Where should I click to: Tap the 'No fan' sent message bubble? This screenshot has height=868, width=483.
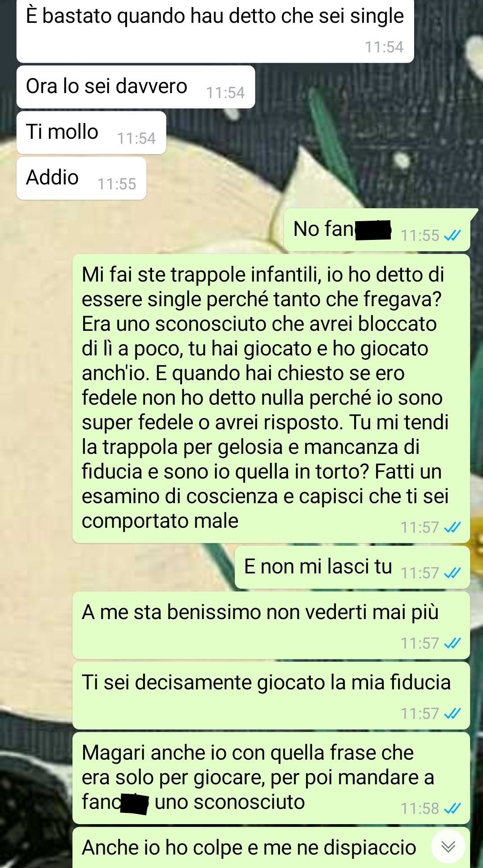pyautogui.click(x=377, y=230)
